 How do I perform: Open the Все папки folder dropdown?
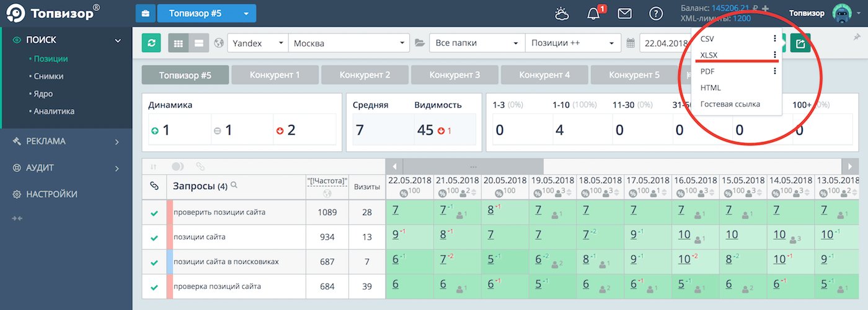coord(477,43)
